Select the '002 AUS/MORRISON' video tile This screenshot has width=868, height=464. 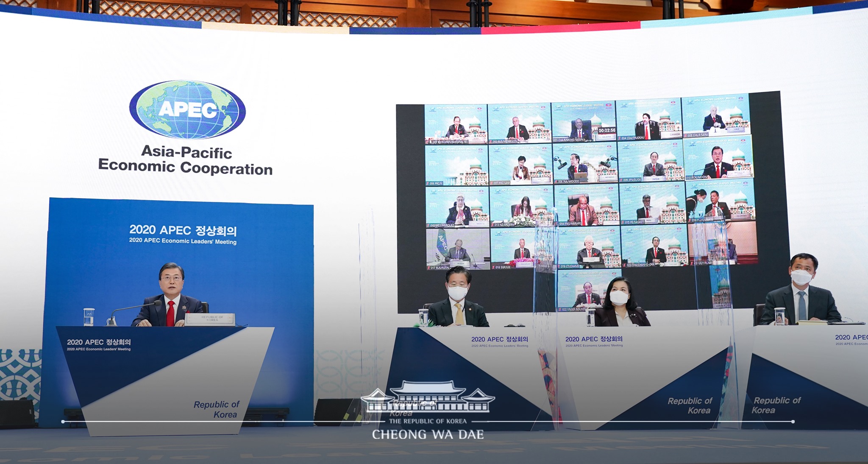coord(519,123)
